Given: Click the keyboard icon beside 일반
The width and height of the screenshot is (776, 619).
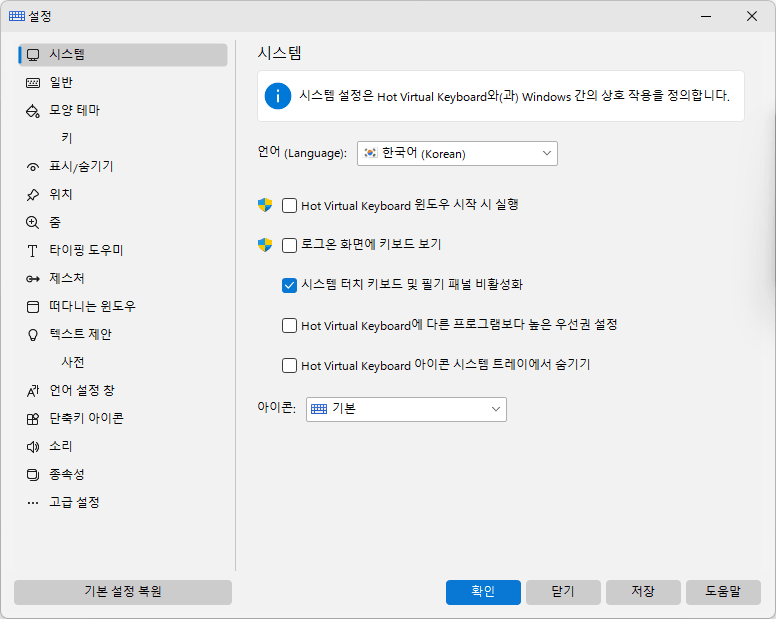Looking at the screenshot, I should point(33,83).
